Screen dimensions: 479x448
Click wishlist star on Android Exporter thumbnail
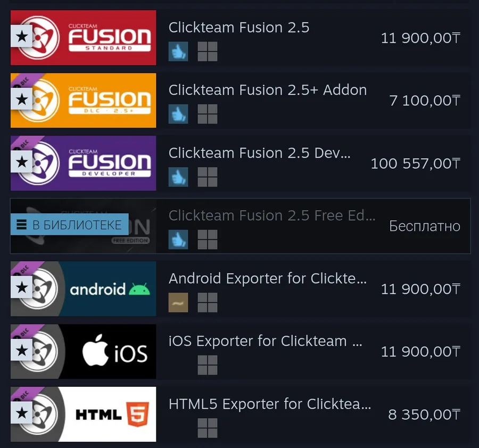pyautogui.click(x=21, y=287)
